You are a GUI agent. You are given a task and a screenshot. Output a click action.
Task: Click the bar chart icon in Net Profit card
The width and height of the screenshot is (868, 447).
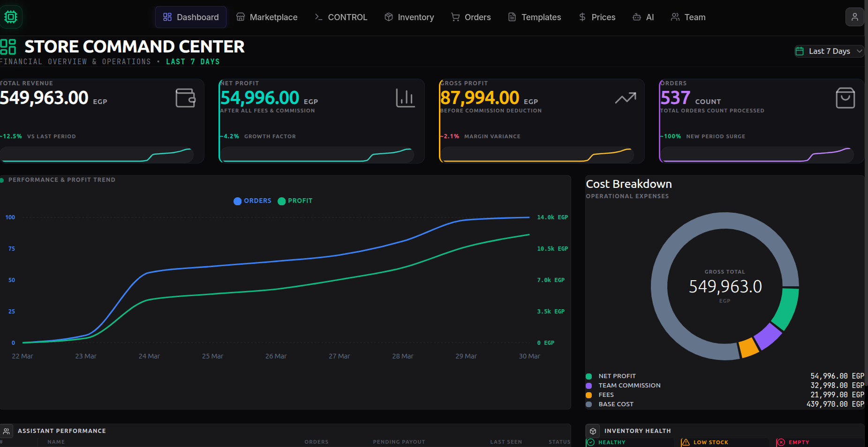[x=405, y=98]
